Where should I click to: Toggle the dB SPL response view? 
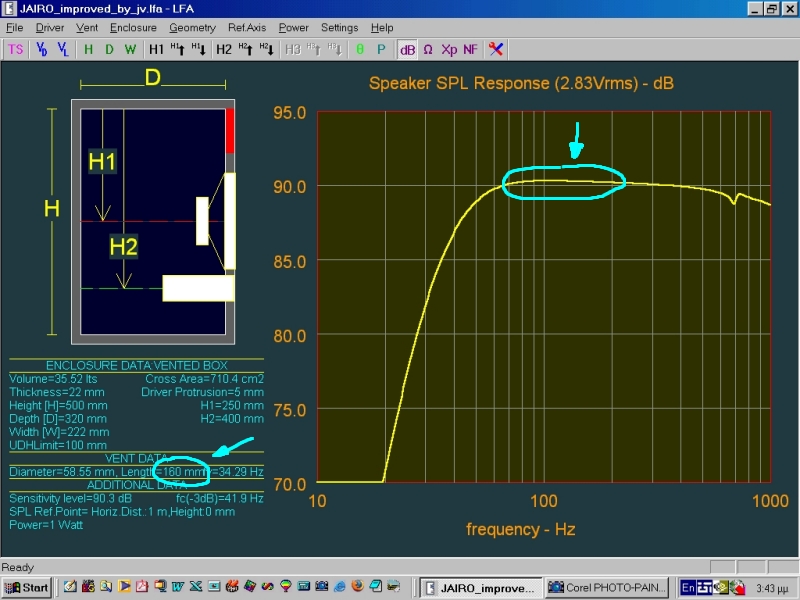tap(407, 49)
